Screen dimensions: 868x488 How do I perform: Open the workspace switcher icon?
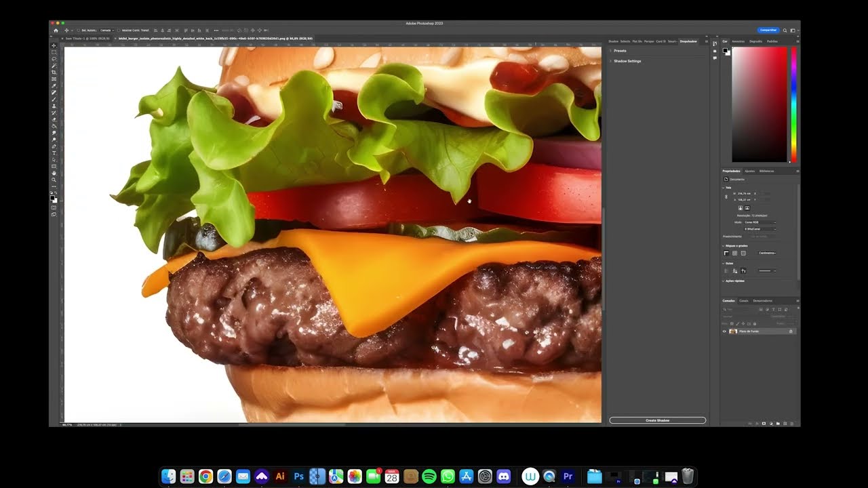793,30
